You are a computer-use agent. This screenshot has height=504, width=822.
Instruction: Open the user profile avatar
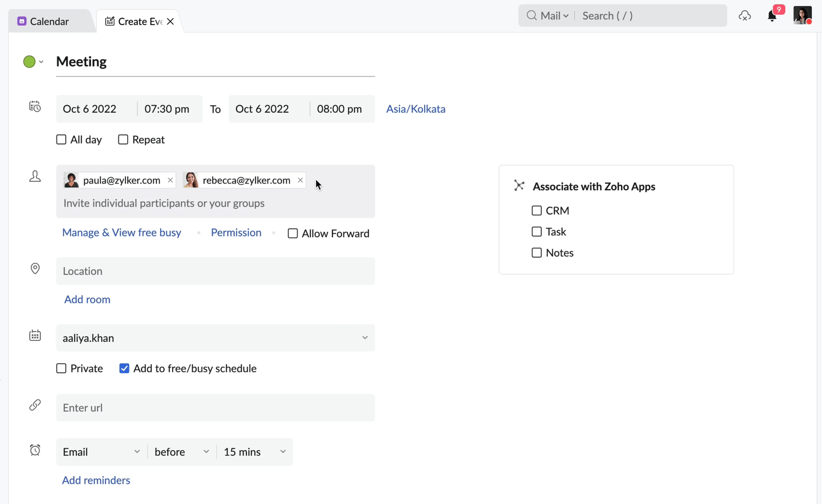(x=802, y=15)
